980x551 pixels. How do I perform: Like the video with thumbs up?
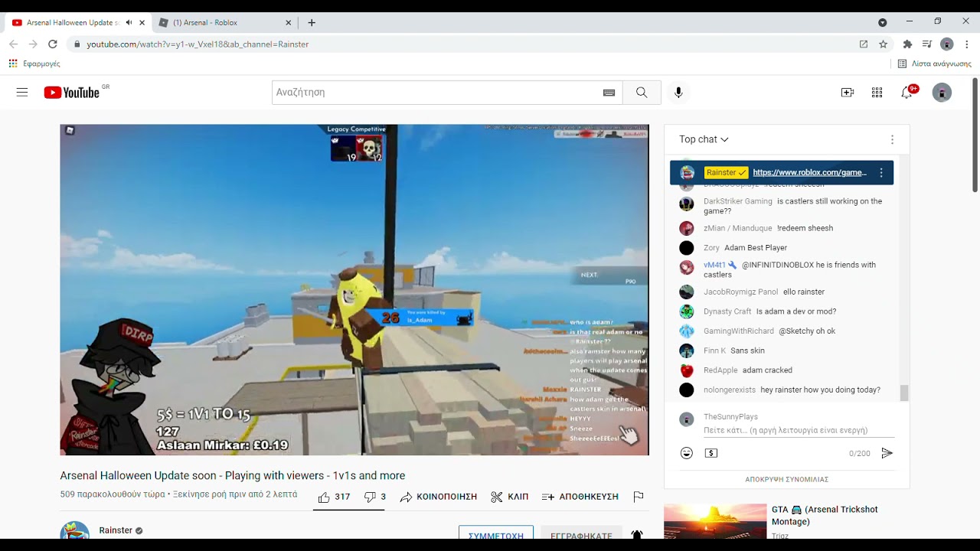pyautogui.click(x=334, y=497)
